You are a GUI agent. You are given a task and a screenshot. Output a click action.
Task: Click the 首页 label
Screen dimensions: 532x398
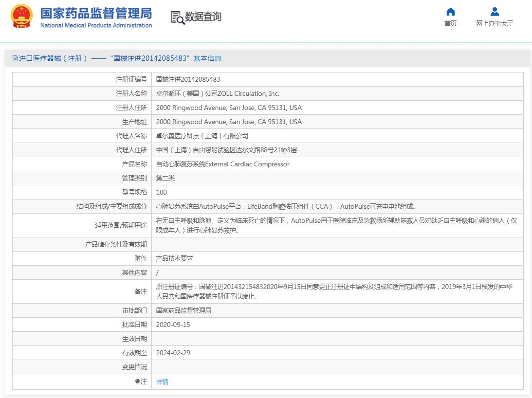(450, 23)
